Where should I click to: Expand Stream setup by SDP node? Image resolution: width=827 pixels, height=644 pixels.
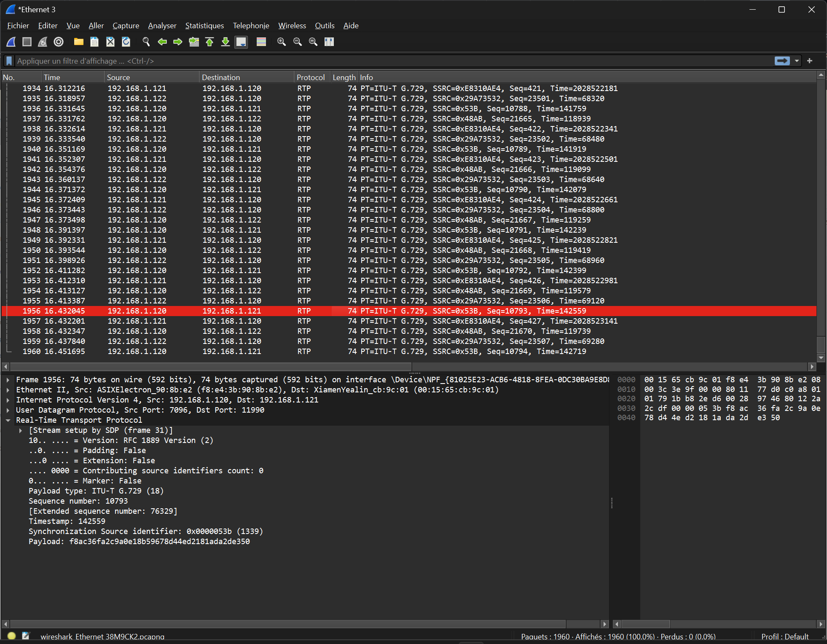pyautogui.click(x=21, y=430)
